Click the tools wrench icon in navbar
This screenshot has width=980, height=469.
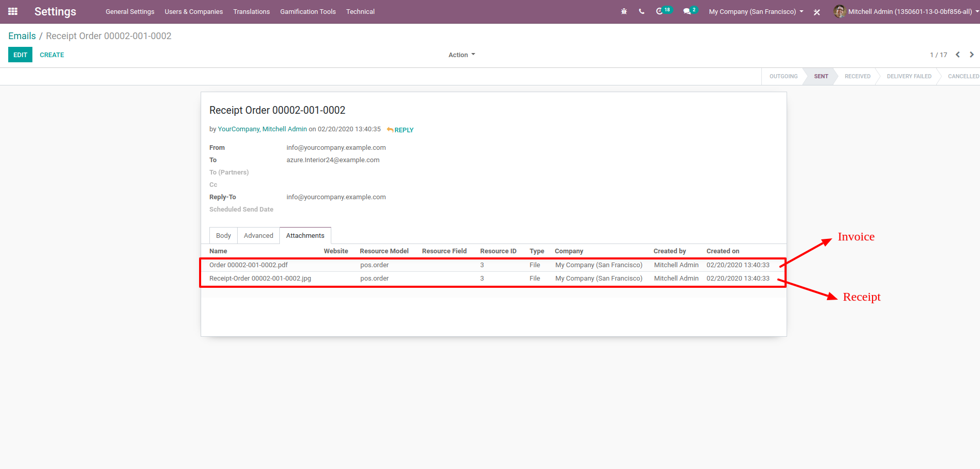point(816,12)
